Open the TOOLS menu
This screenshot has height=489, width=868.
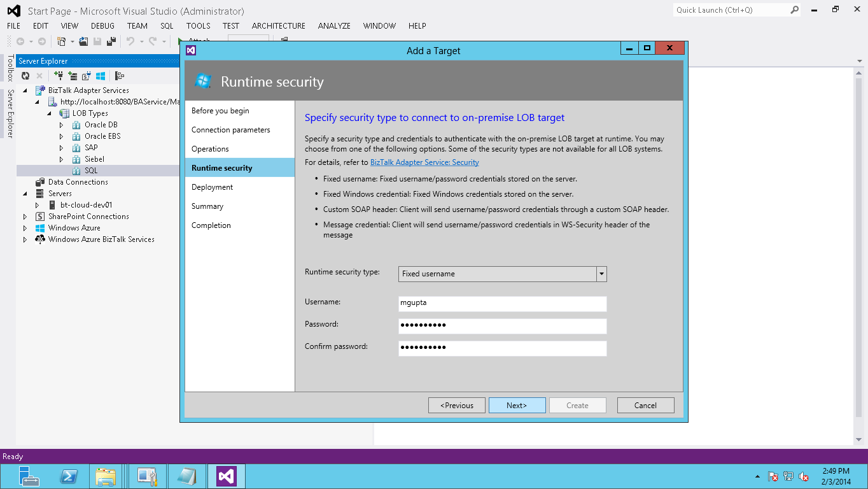click(198, 26)
